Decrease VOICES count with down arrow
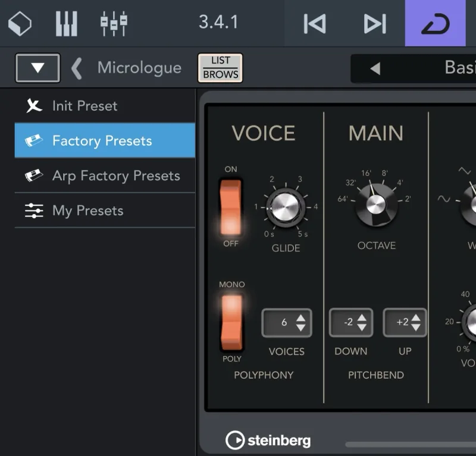 pos(301,328)
